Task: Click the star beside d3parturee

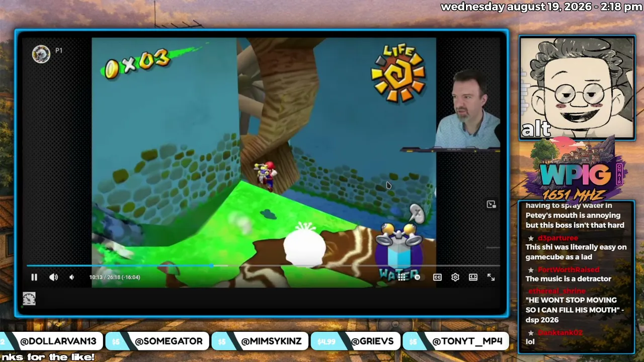Action: tap(531, 238)
